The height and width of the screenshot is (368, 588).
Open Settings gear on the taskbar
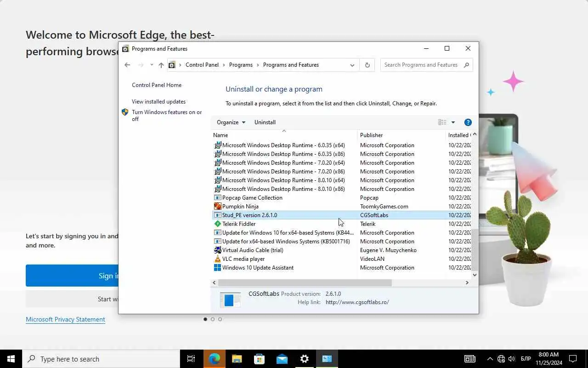tap(305, 359)
